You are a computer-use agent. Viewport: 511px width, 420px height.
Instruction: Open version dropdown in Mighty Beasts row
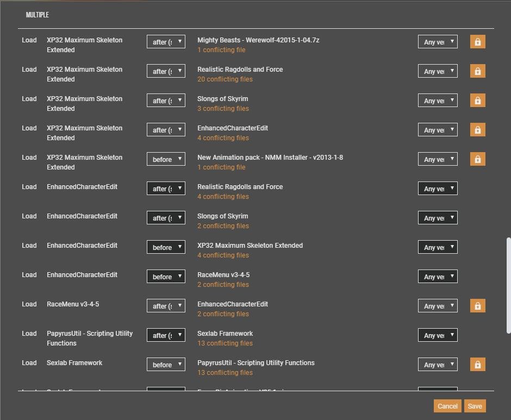click(438, 42)
